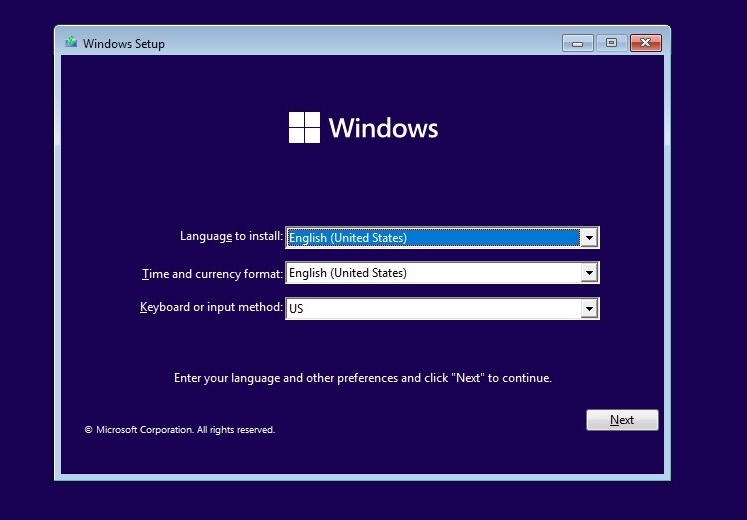Click the Microsoft Corporation copyright text
The width and height of the screenshot is (747, 520).
click(180, 430)
